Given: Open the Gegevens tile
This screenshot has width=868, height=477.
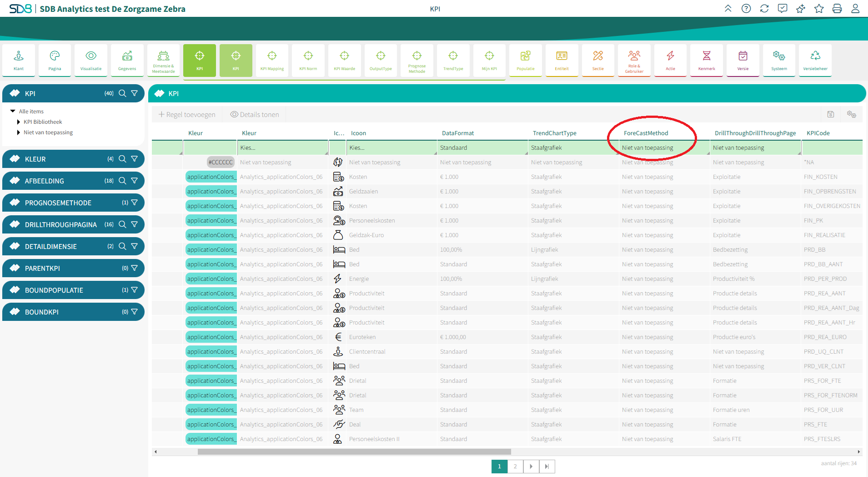Looking at the screenshot, I should pos(127,60).
